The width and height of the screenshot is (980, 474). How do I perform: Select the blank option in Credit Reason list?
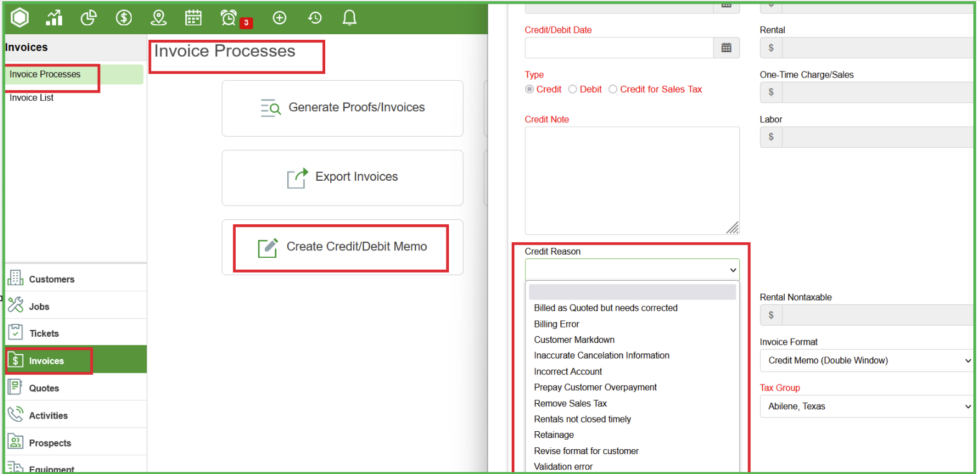(x=632, y=292)
